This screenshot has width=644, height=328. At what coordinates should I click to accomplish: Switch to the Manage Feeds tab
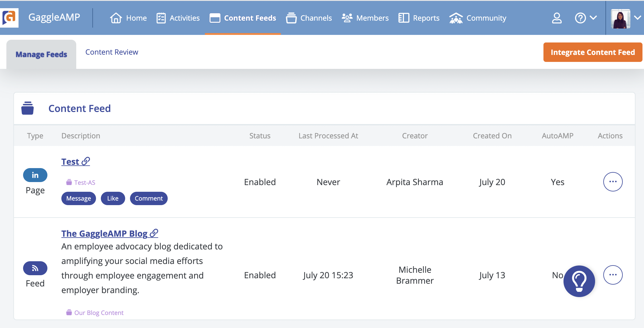tap(41, 54)
